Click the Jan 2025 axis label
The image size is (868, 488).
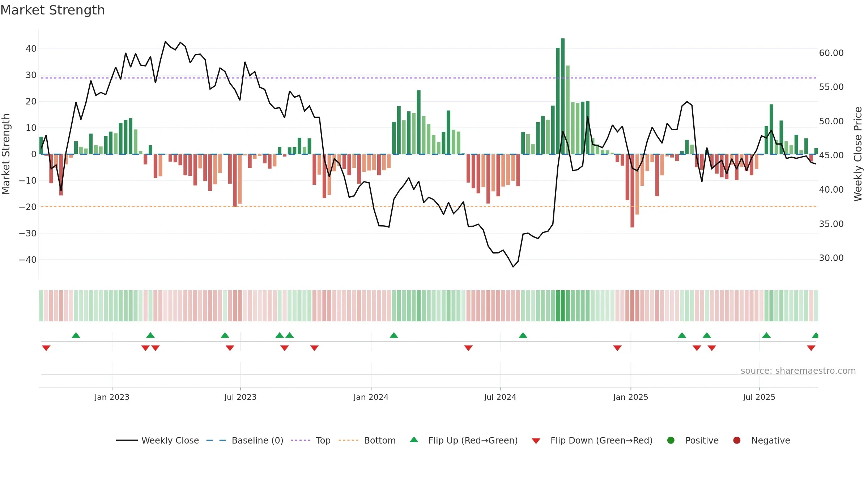tap(631, 397)
